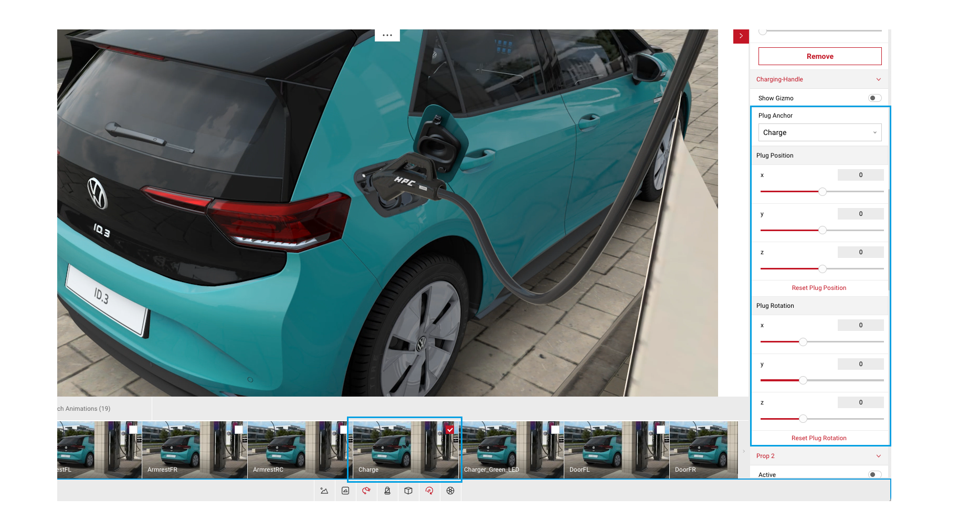Screen dimensions: 980x530
Task: Click the Plug Position x value field
Action: 861,175
